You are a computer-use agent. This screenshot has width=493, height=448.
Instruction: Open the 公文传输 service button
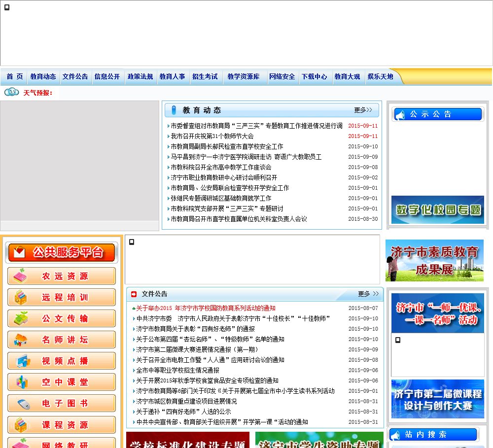(x=62, y=318)
